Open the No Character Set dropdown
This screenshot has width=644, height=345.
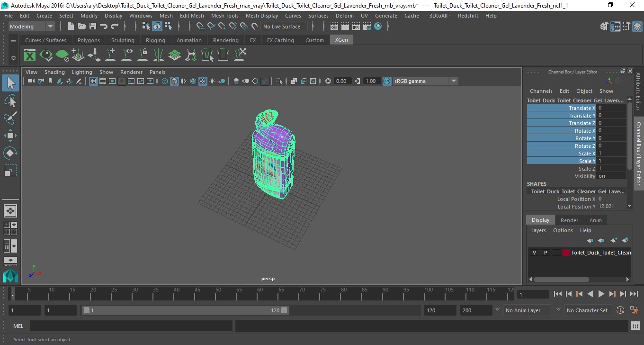pyautogui.click(x=587, y=310)
